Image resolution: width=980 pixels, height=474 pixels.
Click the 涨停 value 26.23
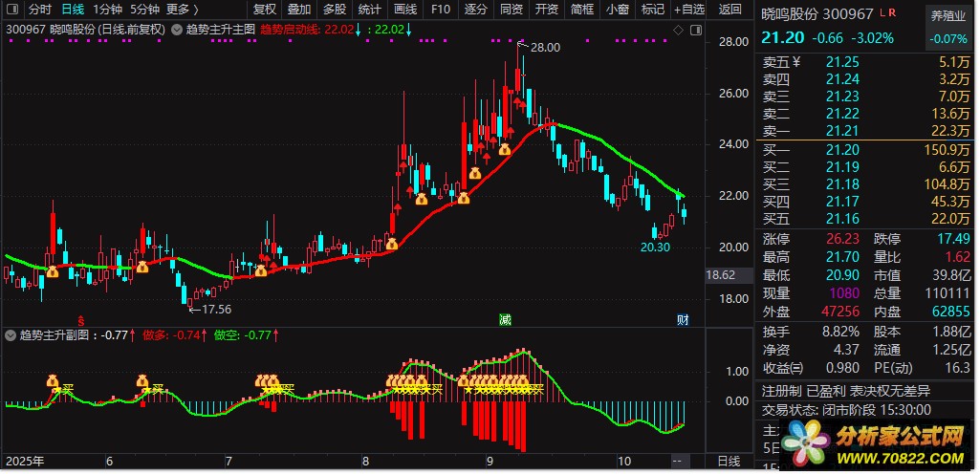pos(842,239)
